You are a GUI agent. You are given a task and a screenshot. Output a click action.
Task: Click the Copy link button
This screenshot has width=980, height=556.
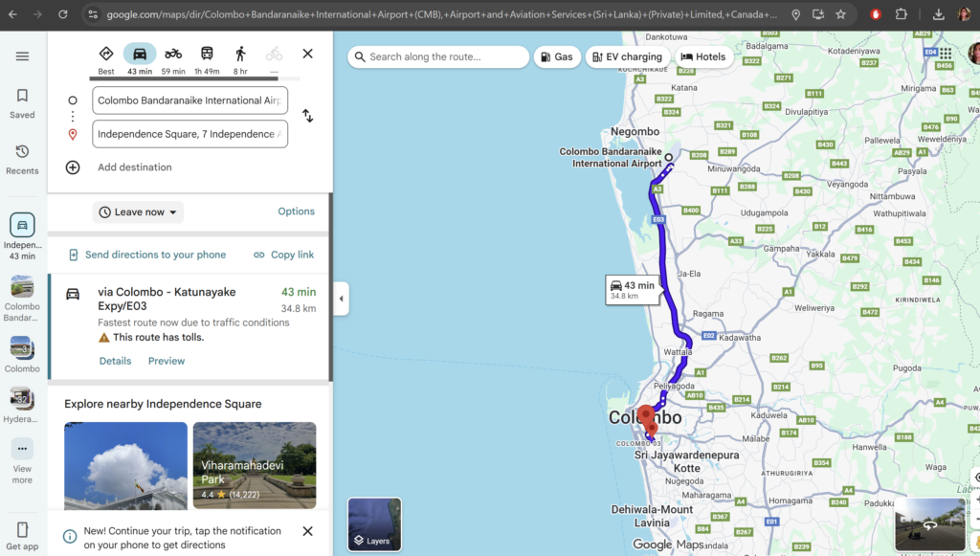284,255
